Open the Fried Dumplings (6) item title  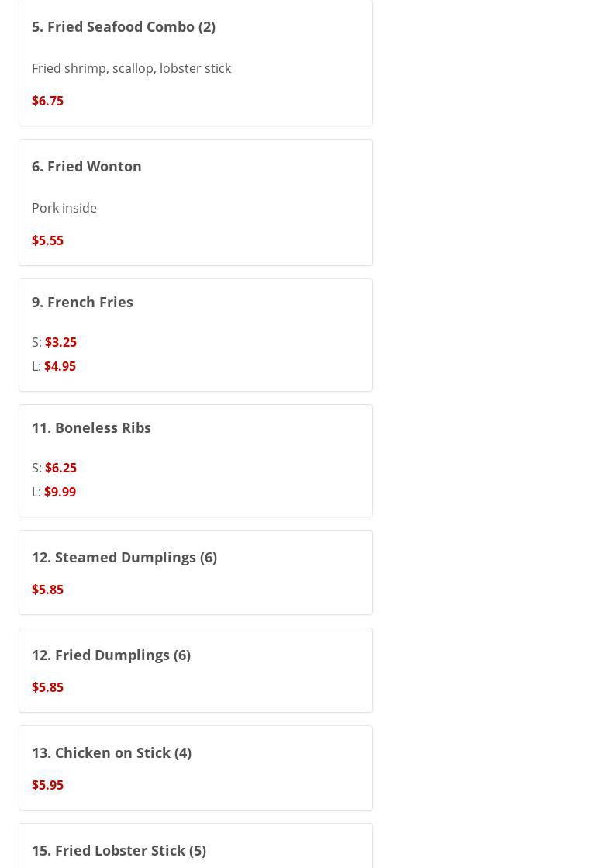[111, 655]
